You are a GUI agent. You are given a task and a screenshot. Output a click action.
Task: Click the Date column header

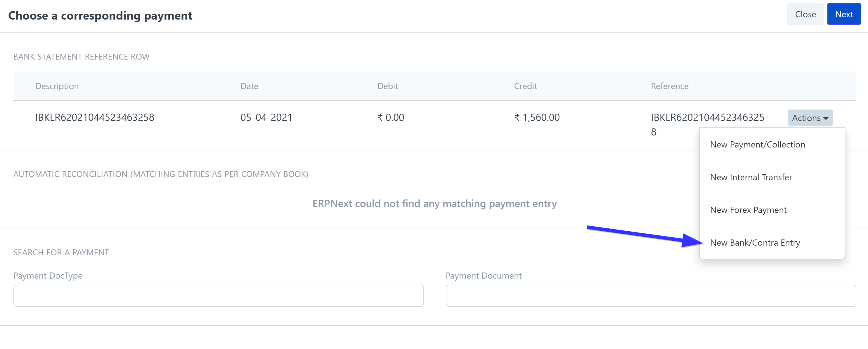coord(249,86)
